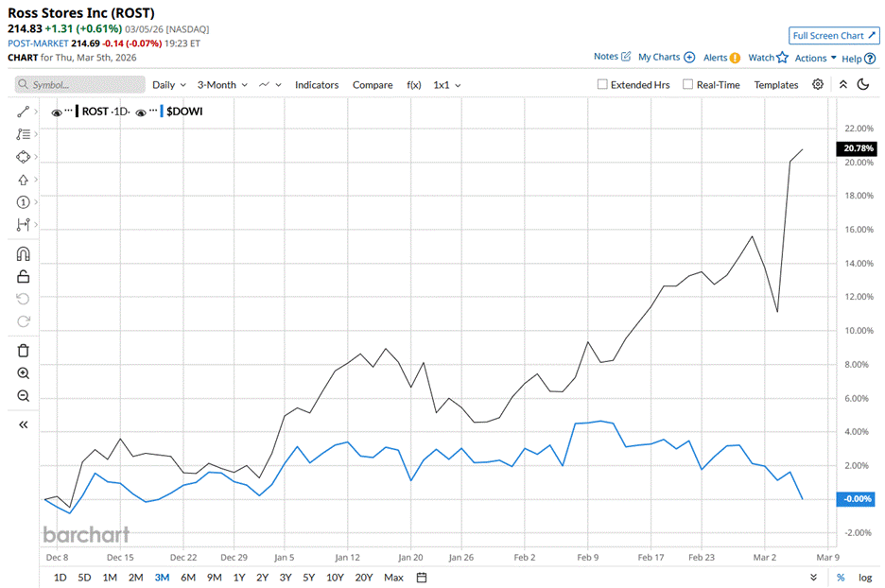Zoom in with the magnifier plus icon

pyautogui.click(x=23, y=373)
